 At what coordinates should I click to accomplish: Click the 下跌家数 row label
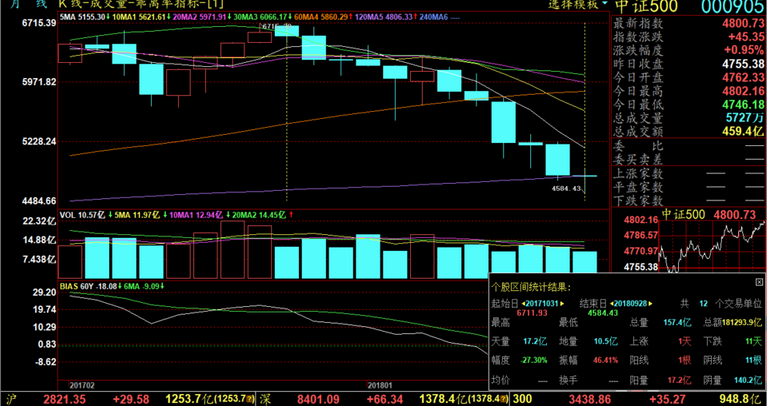pos(638,200)
